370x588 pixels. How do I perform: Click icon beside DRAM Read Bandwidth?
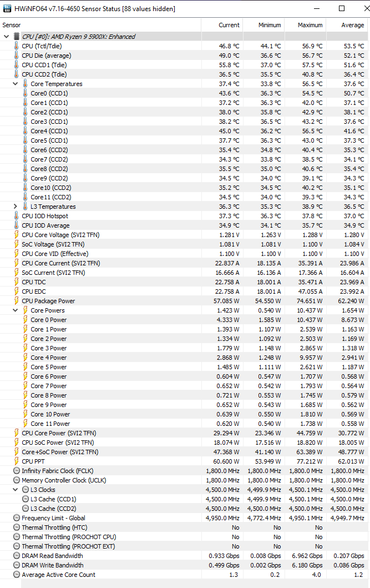coord(17,556)
